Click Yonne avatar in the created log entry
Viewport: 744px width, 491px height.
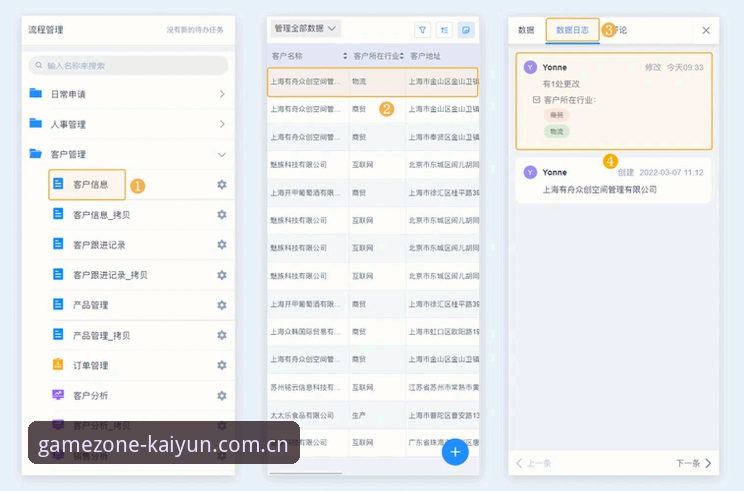pos(530,172)
